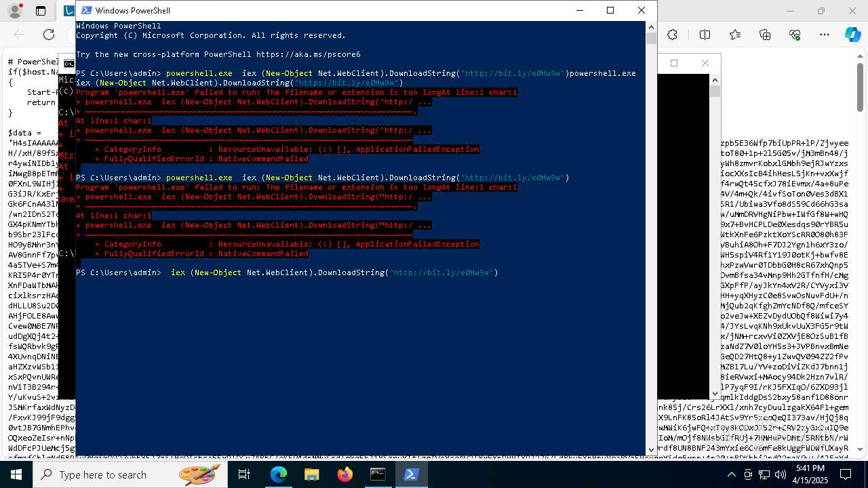Select the Edge browser tab favicon

click(x=68, y=11)
